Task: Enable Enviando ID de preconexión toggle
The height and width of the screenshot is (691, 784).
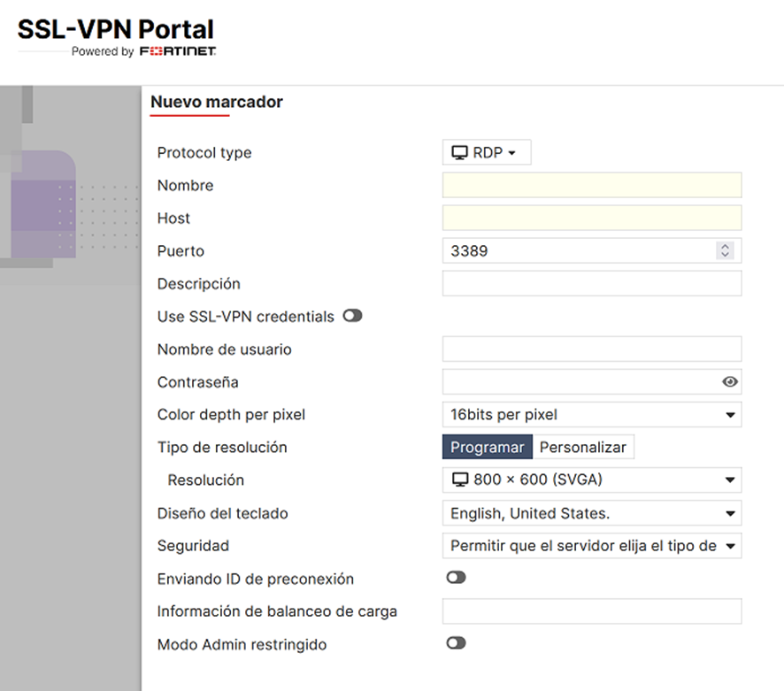Action: 456,578
